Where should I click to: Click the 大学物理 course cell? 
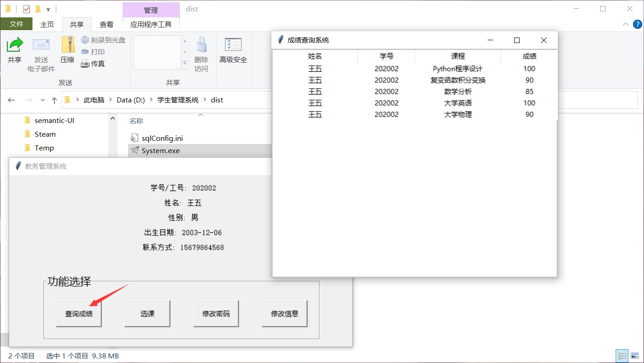(458, 114)
